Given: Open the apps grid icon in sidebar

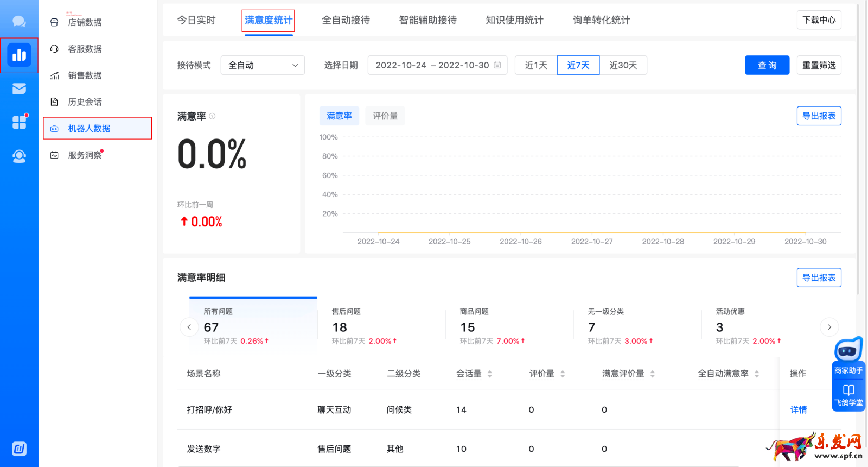Looking at the screenshot, I should (x=19, y=122).
